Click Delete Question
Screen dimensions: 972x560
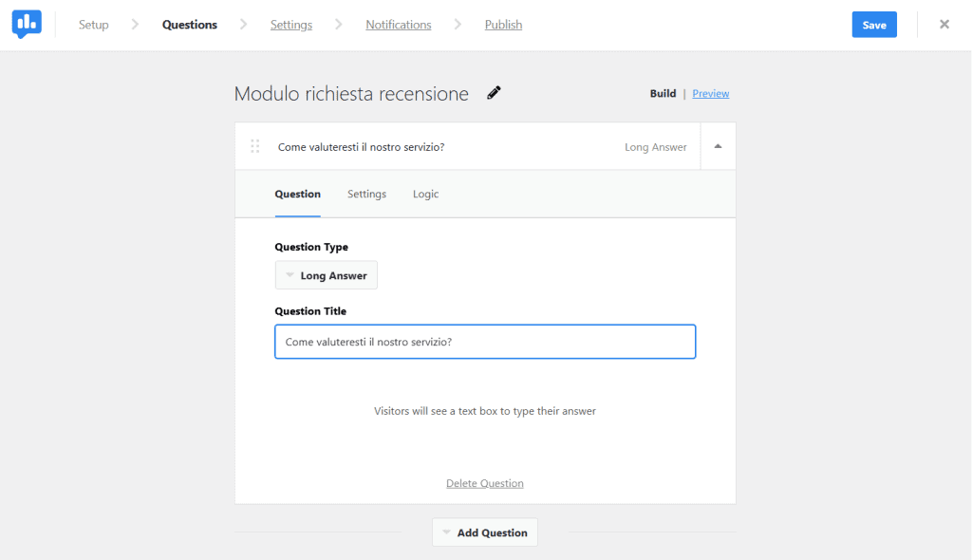coord(484,483)
